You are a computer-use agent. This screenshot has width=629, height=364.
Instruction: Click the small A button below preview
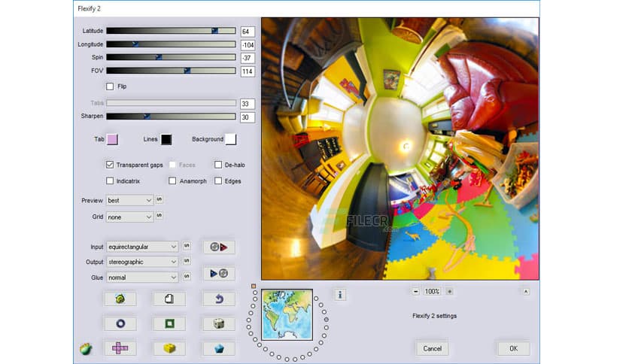(x=526, y=292)
